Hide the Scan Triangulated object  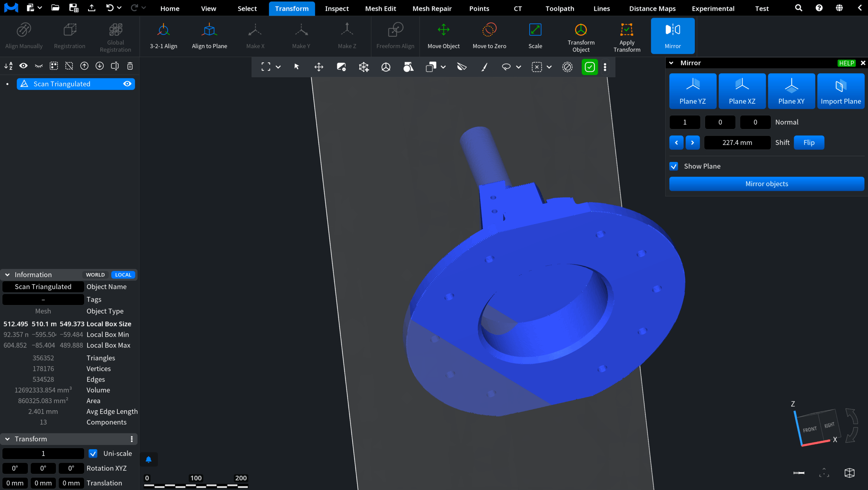[x=127, y=84]
